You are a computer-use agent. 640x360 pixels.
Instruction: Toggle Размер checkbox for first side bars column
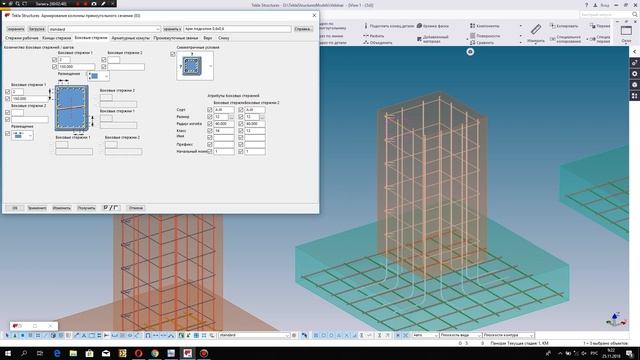pos(209,117)
